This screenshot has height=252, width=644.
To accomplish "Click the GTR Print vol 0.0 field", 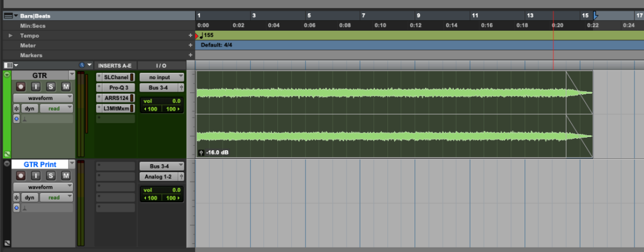I will tap(162, 190).
